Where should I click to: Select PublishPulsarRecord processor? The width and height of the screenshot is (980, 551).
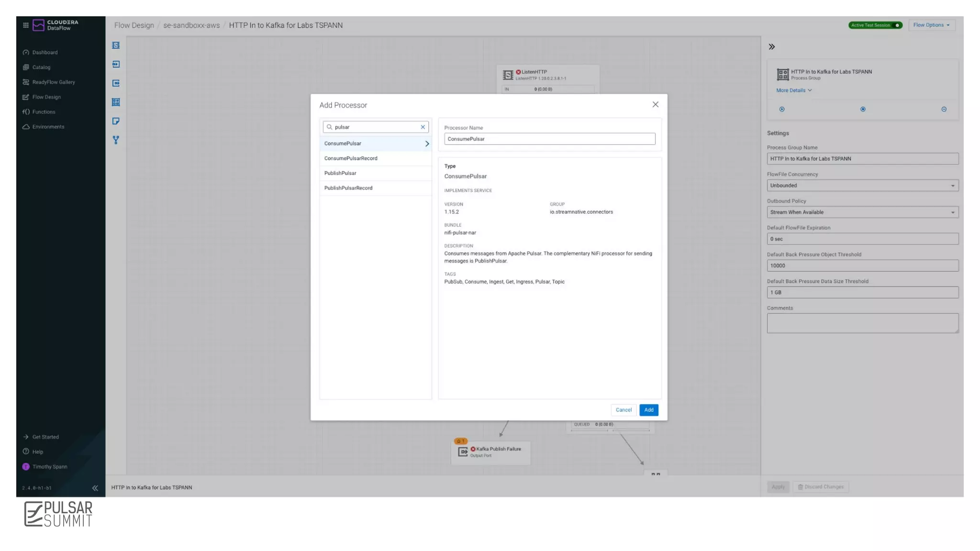376,188
